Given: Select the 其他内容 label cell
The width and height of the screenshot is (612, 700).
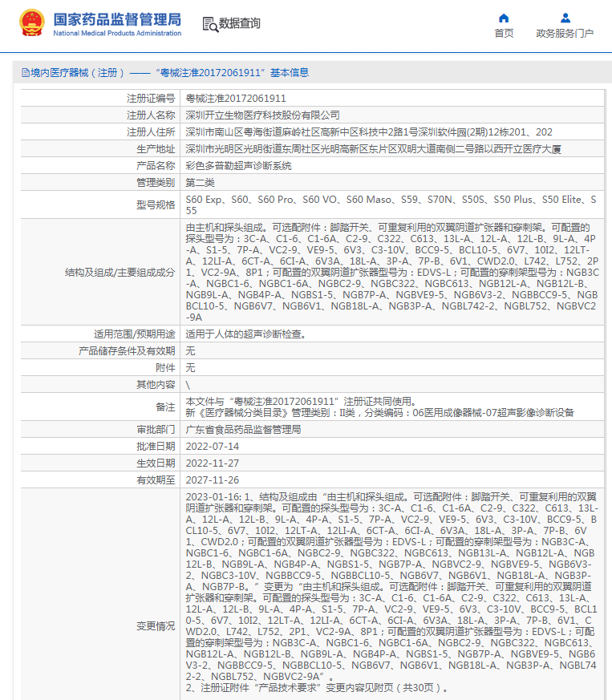Looking at the screenshot, I should pyautogui.click(x=100, y=385).
